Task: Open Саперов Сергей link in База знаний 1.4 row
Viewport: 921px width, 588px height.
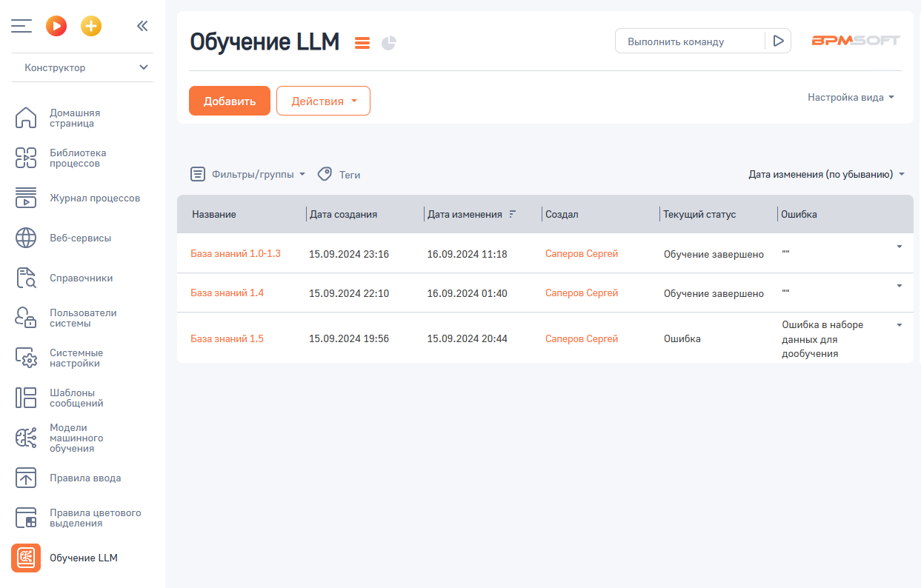Action: [x=582, y=293]
